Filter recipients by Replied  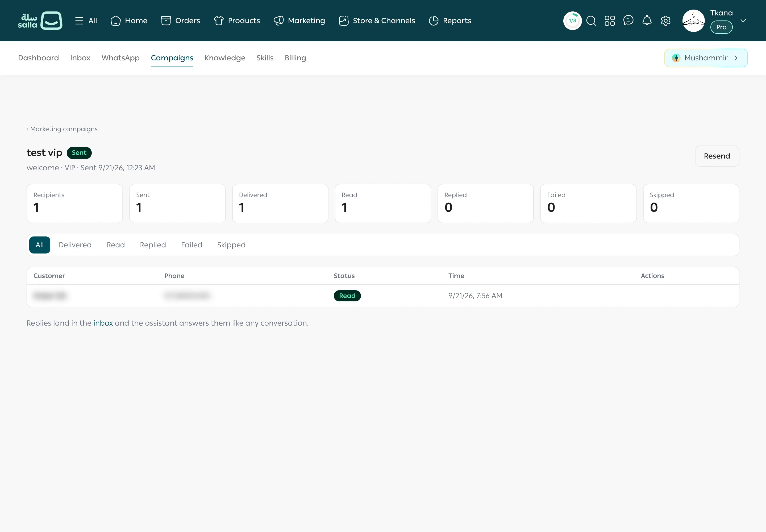153,245
